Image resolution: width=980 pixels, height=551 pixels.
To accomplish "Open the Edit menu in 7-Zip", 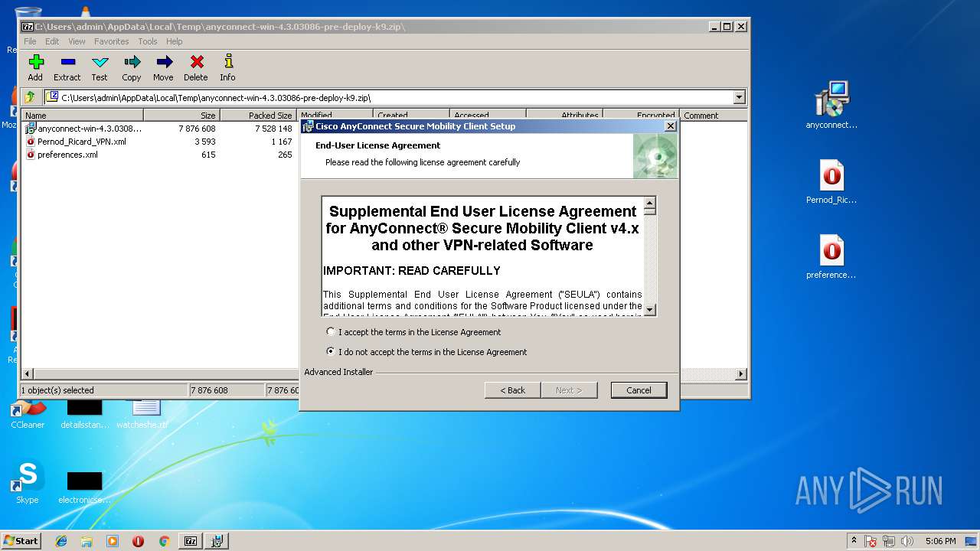I will (x=52, y=41).
